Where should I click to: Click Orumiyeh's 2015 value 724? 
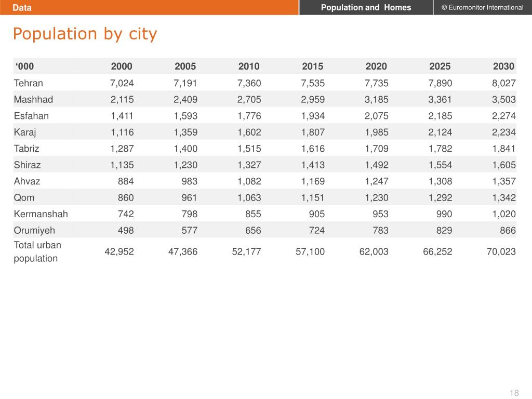317,230
